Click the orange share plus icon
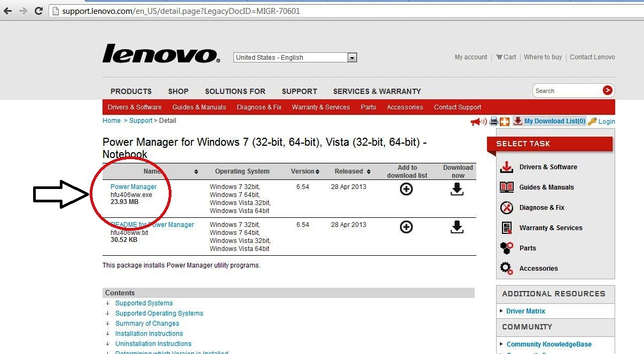644x354 pixels. [x=505, y=122]
